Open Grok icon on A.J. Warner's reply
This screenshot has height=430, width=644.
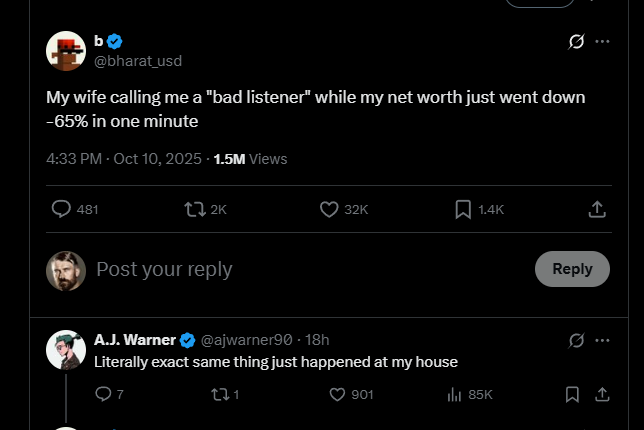pos(576,340)
